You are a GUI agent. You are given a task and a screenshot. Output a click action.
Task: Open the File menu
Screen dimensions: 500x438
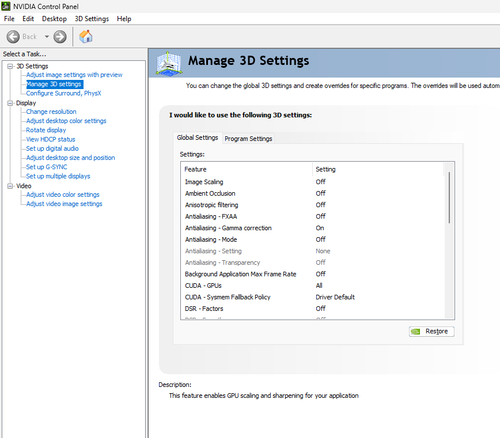click(9, 19)
